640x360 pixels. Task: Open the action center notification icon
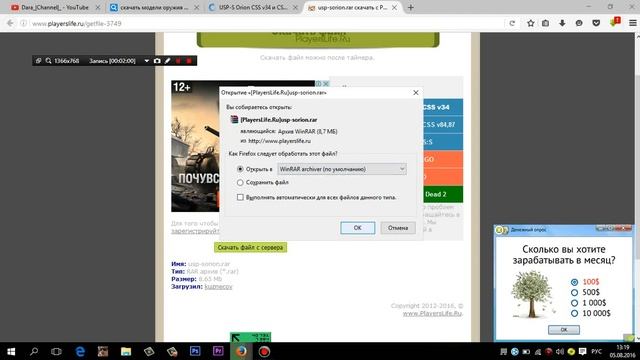[582, 351]
